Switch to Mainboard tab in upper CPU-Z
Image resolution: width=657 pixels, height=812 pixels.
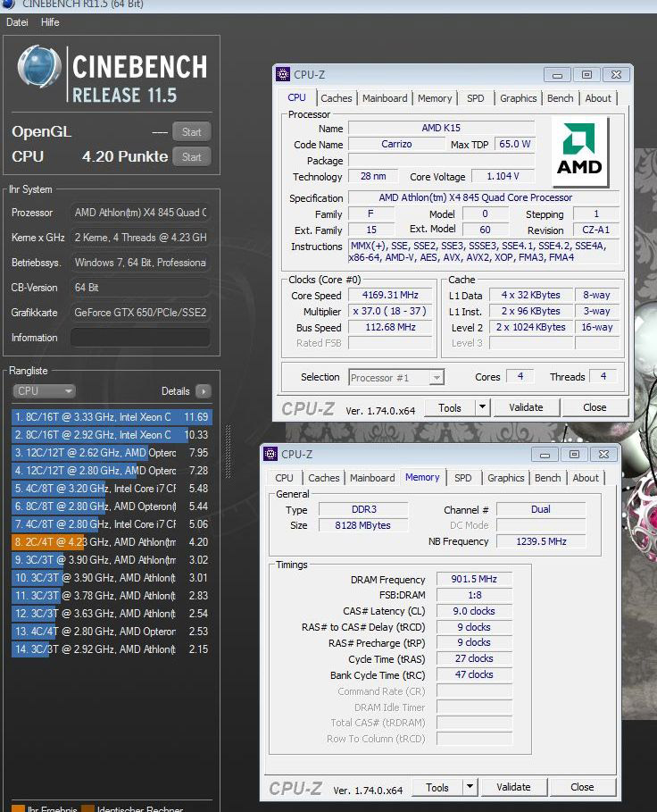click(385, 98)
